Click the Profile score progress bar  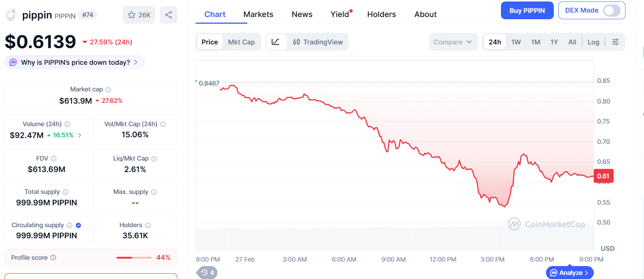[x=134, y=258]
